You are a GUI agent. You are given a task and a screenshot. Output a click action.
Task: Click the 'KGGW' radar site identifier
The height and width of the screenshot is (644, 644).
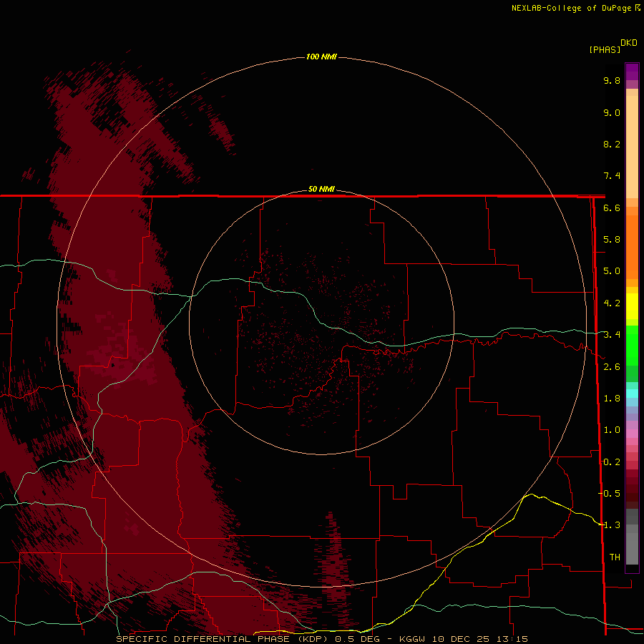click(x=412, y=639)
